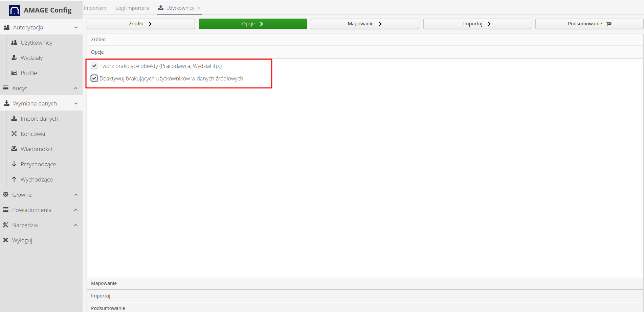Click the Import danych download icon

(14, 119)
